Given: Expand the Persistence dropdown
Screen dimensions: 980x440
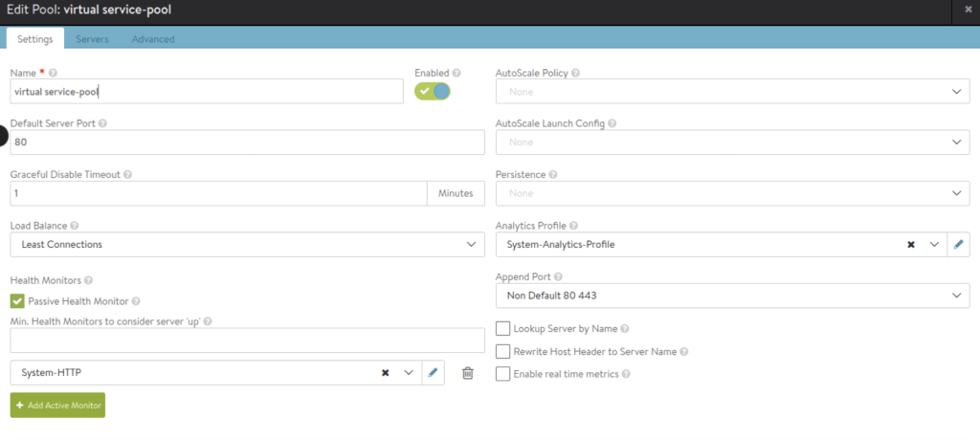Looking at the screenshot, I should pos(732,193).
